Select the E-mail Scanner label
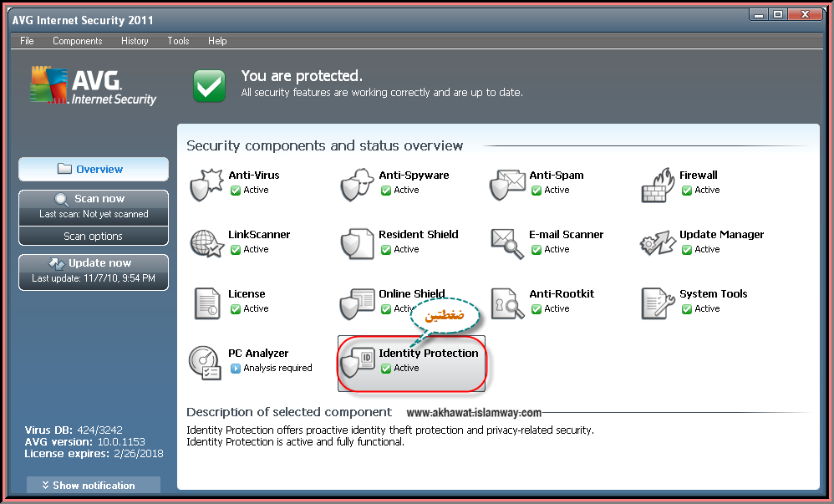Image resolution: width=834 pixels, height=504 pixels. pyautogui.click(x=567, y=234)
